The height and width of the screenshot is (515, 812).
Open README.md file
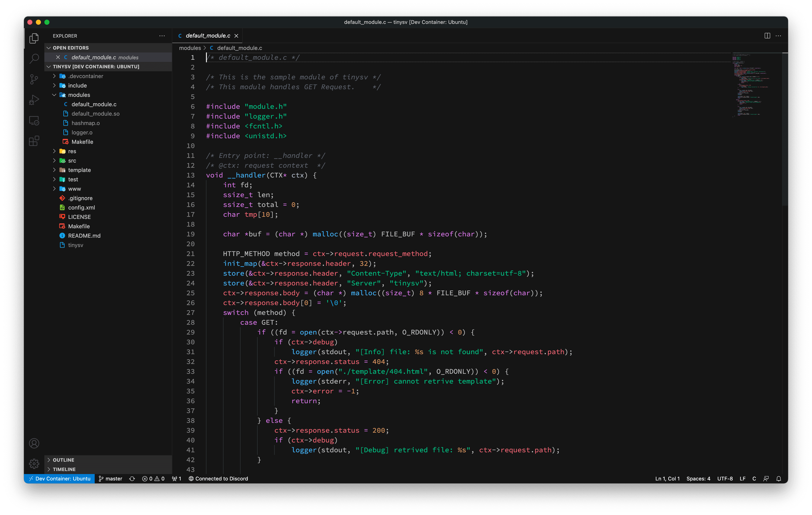point(108,236)
